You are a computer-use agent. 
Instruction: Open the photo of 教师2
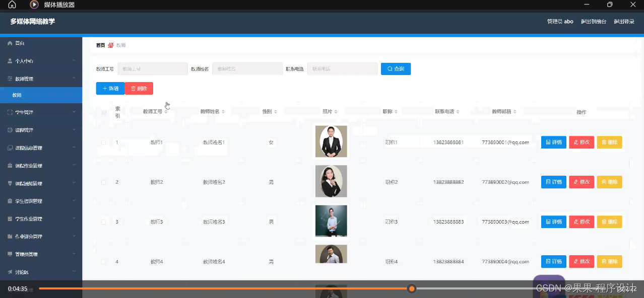(x=331, y=181)
